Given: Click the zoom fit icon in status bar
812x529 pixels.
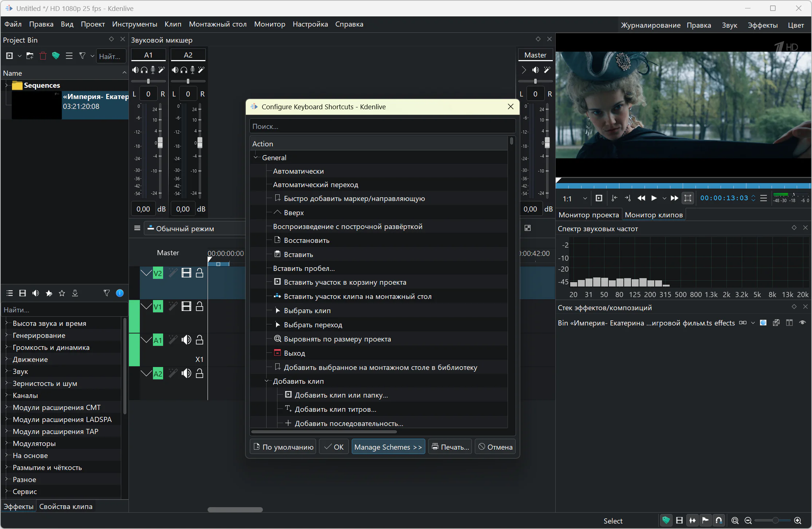Looking at the screenshot, I should tap(735, 521).
